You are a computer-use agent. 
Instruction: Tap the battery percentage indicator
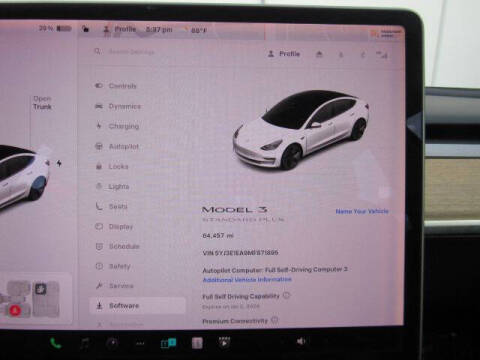coord(55,28)
